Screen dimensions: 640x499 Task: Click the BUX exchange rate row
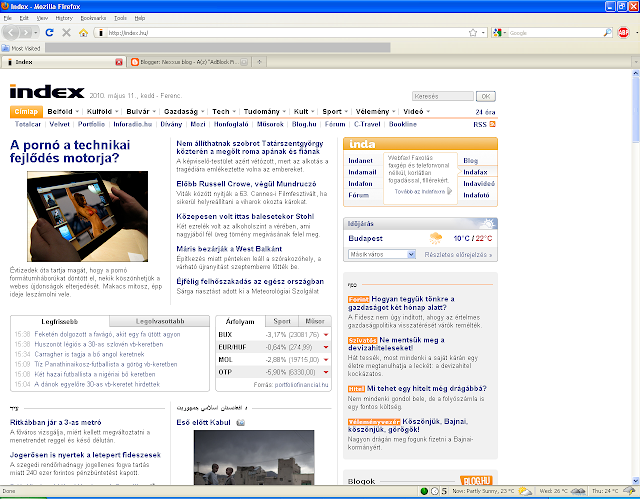(273, 335)
